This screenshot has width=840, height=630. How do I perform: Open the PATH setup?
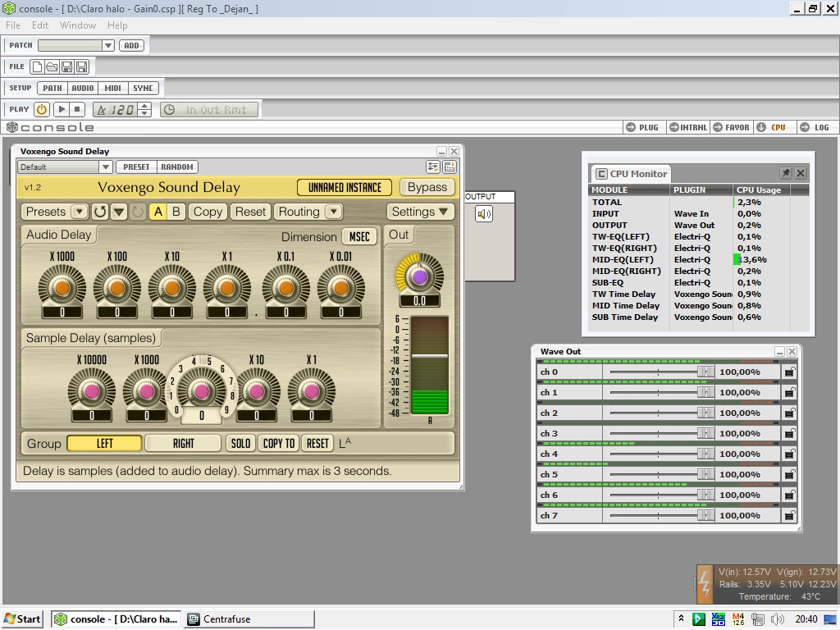[x=52, y=89]
